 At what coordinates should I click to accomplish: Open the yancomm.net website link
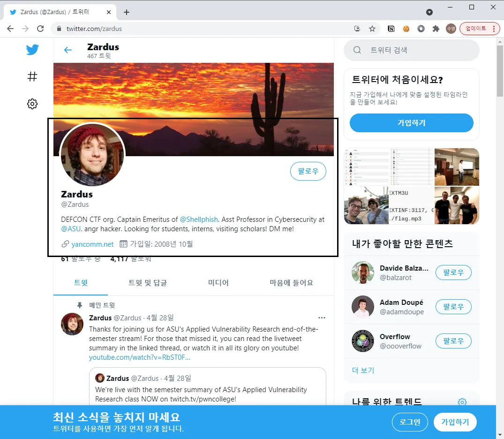coord(92,244)
